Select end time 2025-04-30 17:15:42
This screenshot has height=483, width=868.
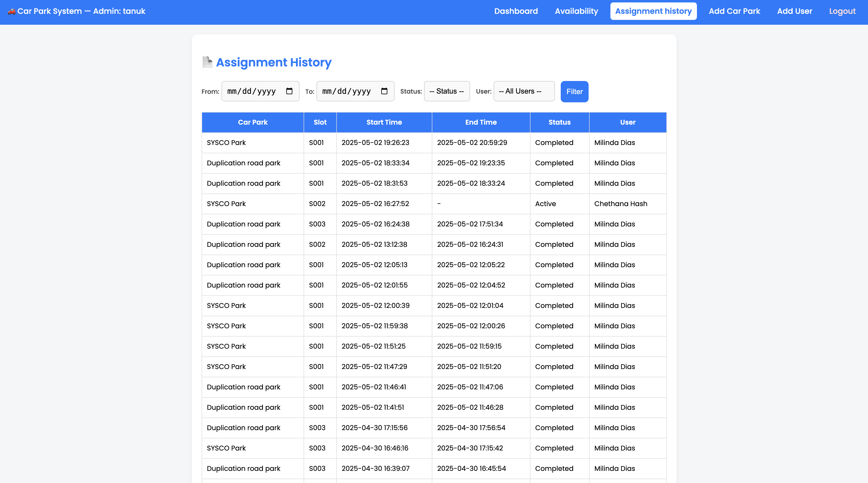coord(470,448)
